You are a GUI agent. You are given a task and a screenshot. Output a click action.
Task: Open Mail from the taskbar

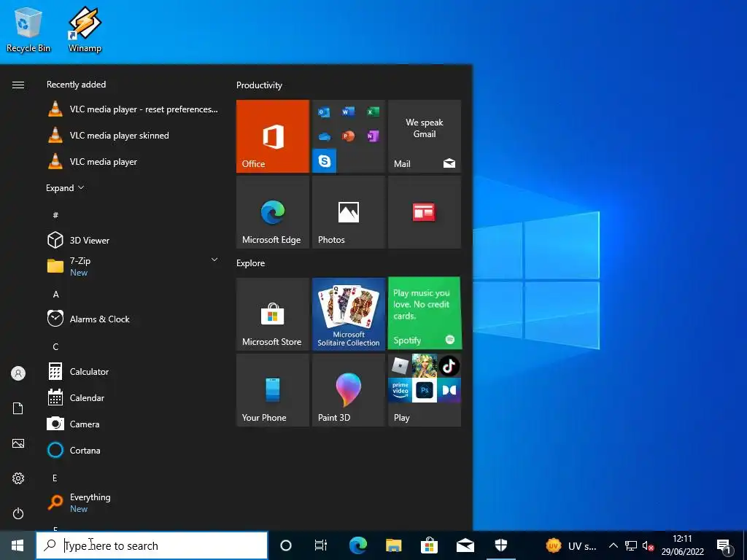pyautogui.click(x=465, y=545)
